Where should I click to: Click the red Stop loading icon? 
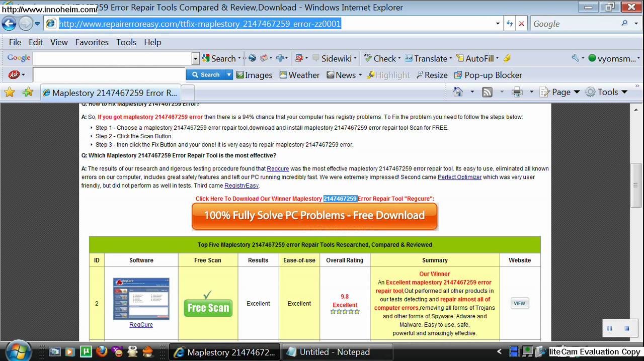point(522,24)
